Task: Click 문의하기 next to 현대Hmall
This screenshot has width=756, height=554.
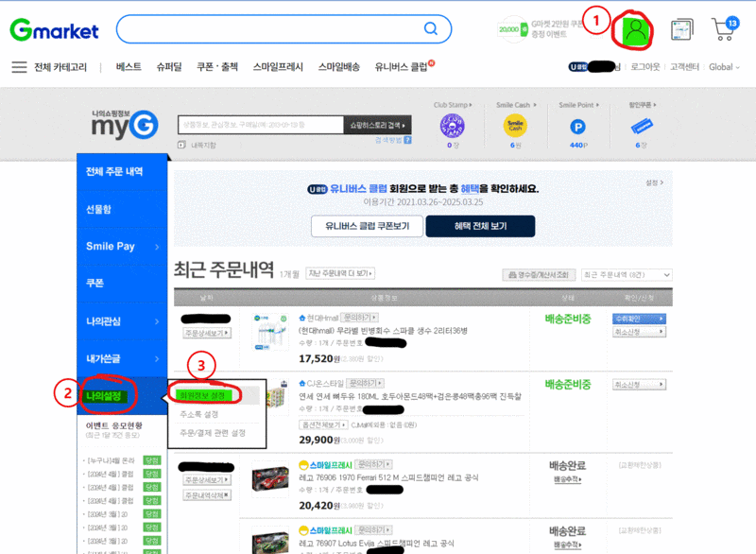Action: (360, 318)
